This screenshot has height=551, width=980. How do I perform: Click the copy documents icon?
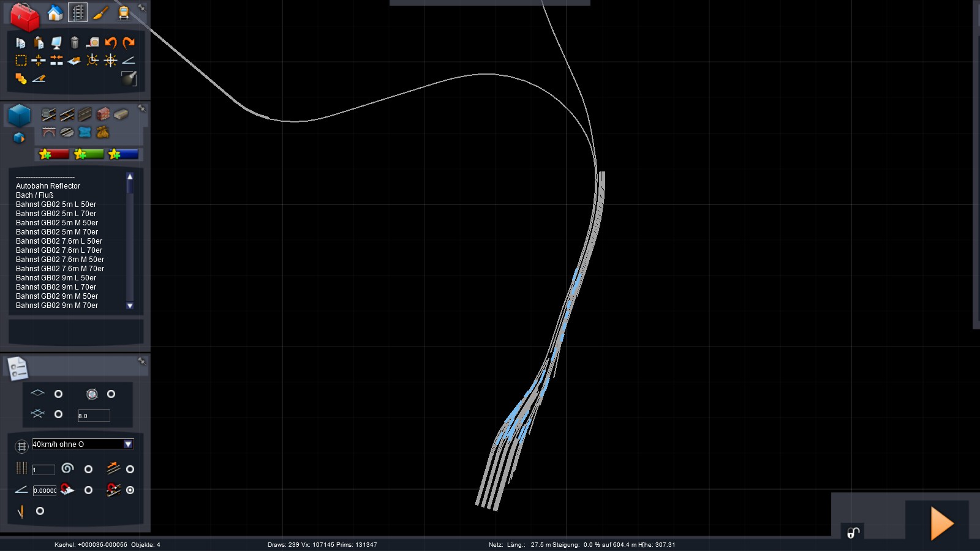coord(21,43)
